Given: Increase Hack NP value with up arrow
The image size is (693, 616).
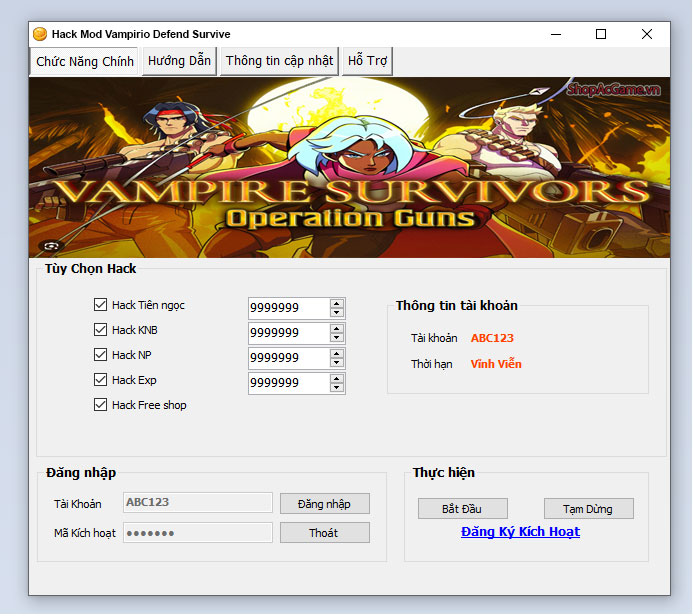Looking at the screenshot, I should (337, 354).
